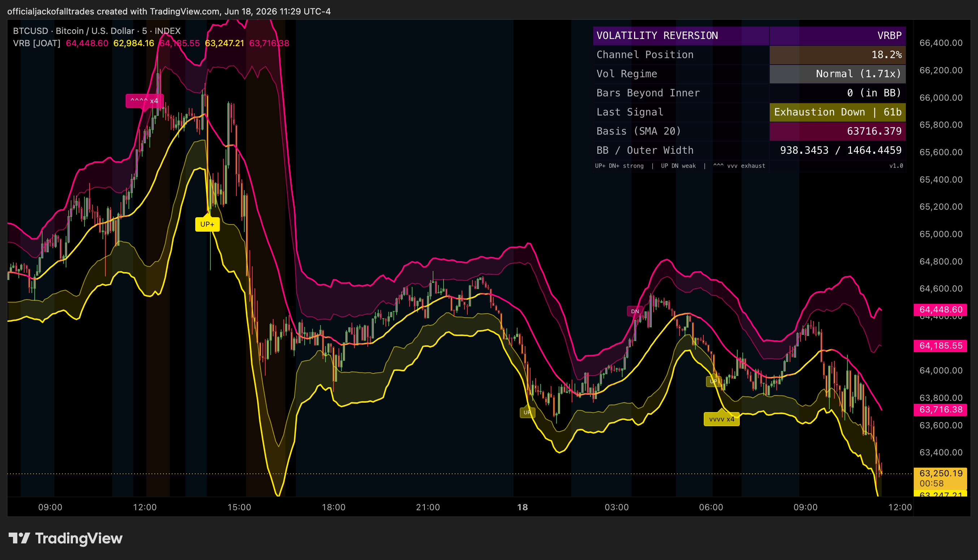
Task: Click the legend value 63,247.21
Action: tap(224, 43)
